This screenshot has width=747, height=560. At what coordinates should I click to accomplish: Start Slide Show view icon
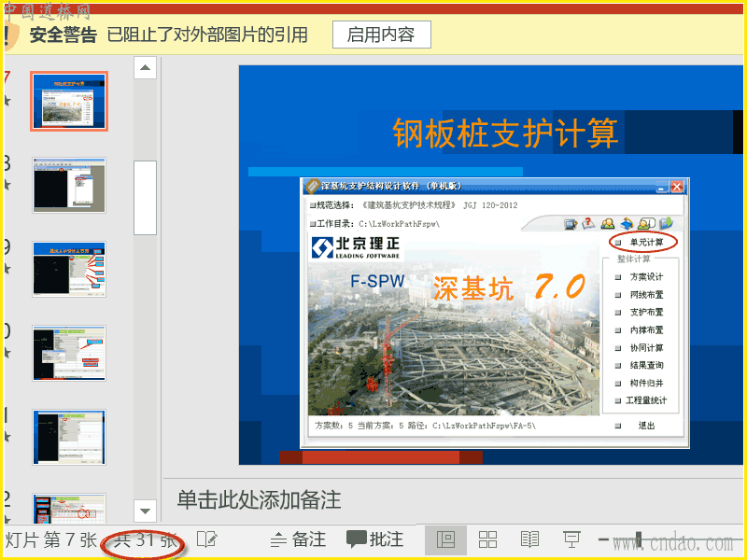tap(571, 540)
